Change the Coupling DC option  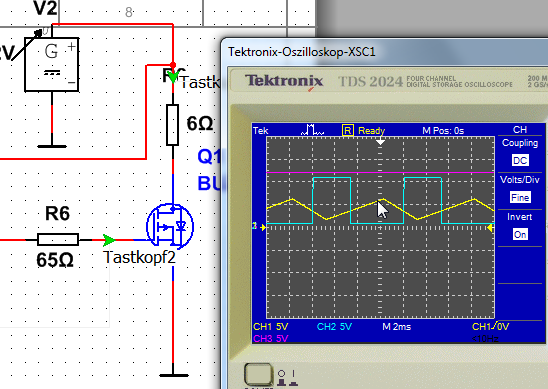pos(520,160)
